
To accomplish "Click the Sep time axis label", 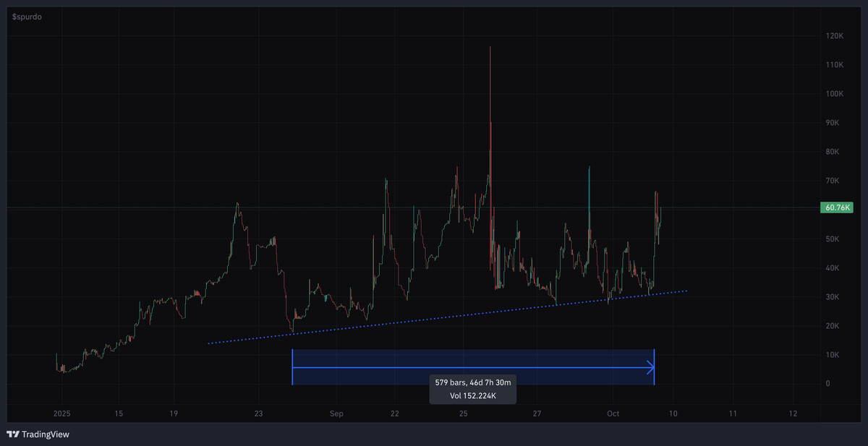I will [x=336, y=414].
